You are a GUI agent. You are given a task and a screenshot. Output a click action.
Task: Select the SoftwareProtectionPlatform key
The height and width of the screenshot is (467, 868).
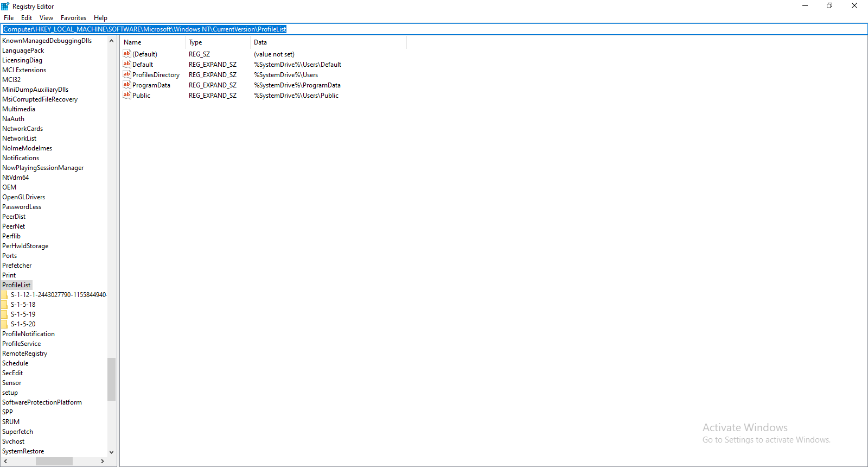pyautogui.click(x=42, y=402)
